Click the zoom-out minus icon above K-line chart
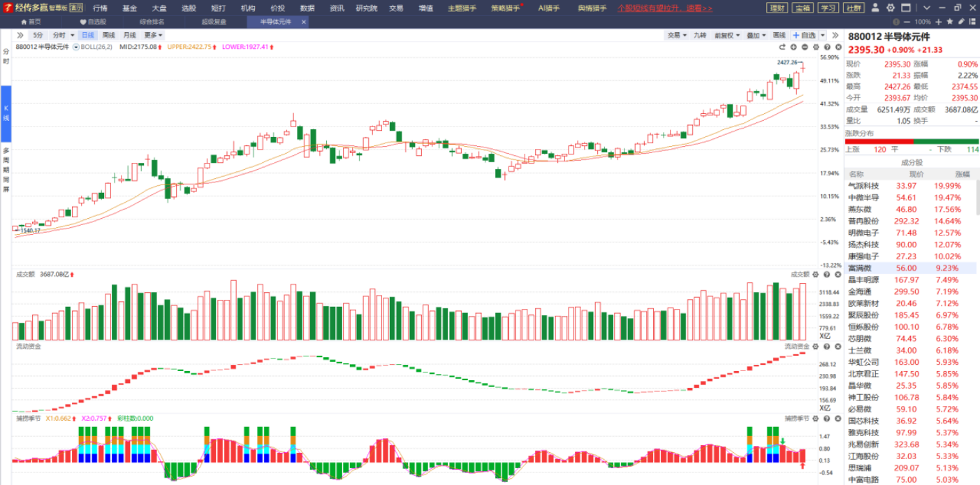Image resolution: width=980 pixels, height=485 pixels. (x=805, y=47)
